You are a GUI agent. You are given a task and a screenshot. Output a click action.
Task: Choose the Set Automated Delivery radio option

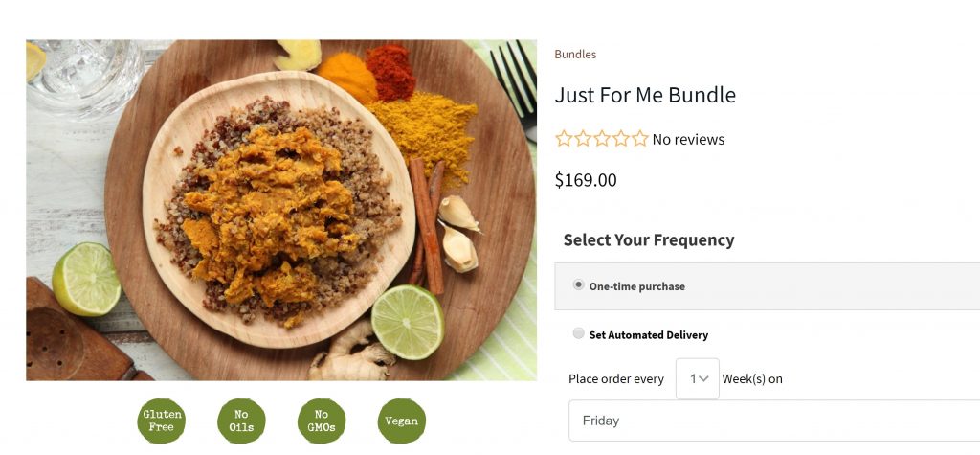578,334
